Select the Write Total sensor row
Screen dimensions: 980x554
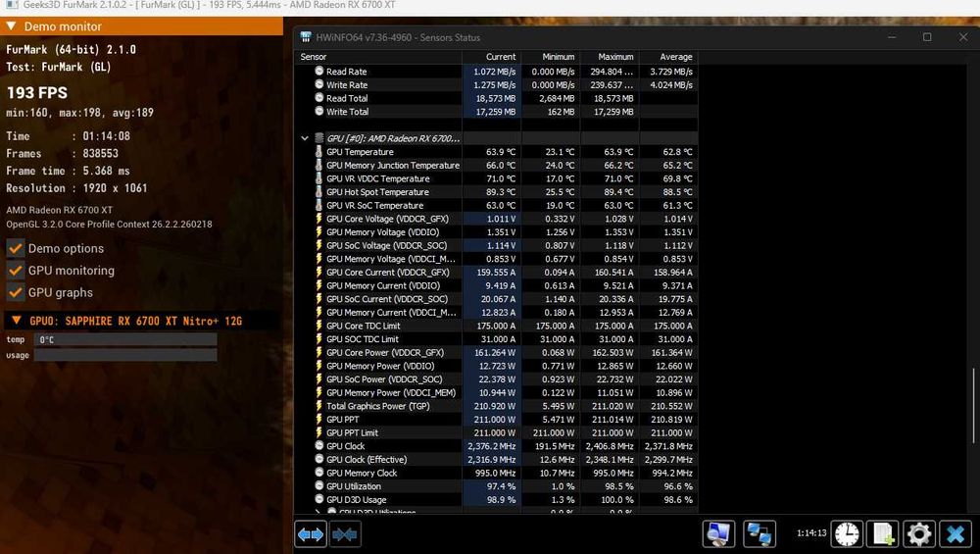point(496,112)
